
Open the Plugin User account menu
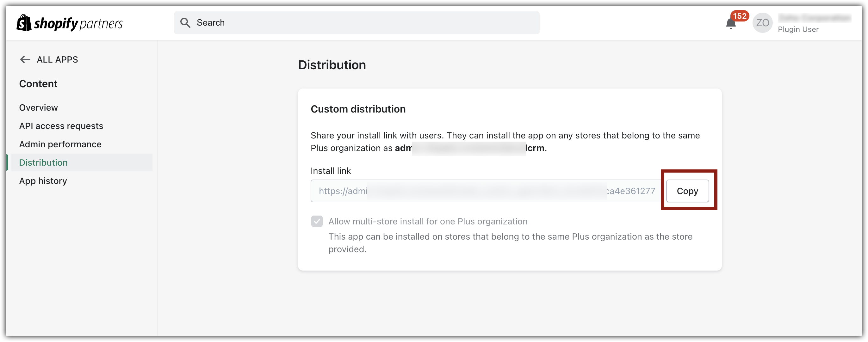pyautogui.click(x=798, y=29)
